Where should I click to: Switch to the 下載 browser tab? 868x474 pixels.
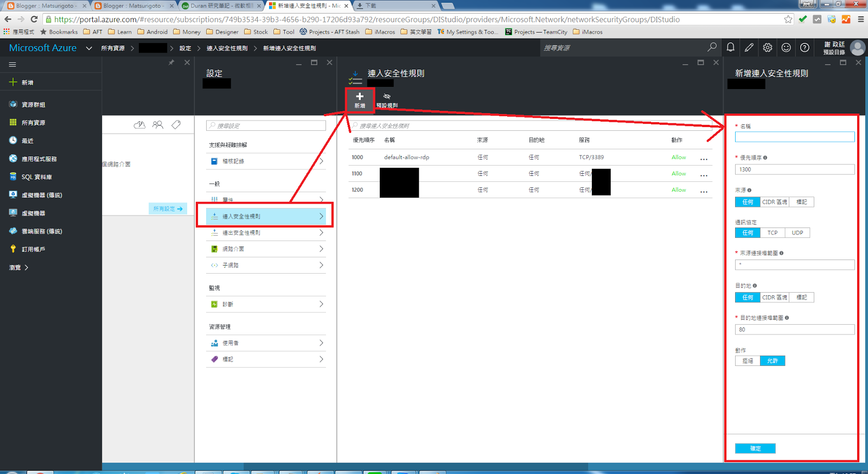(395, 5)
